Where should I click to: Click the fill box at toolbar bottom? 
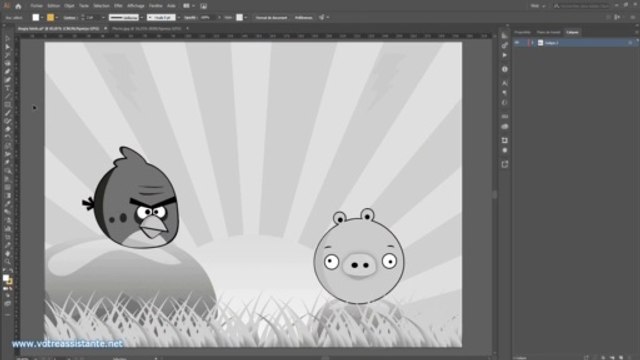[6, 278]
